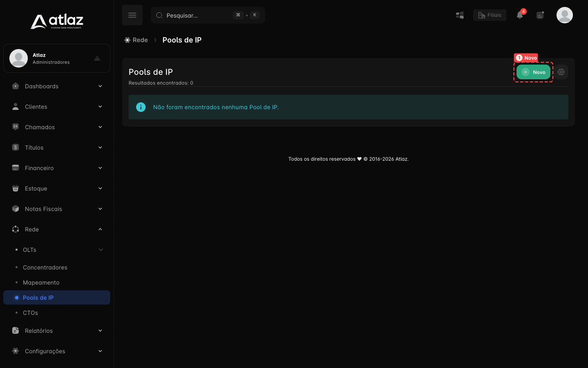588x368 pixels.
Task: Click the green Novo button
Action: pos(533,72)
